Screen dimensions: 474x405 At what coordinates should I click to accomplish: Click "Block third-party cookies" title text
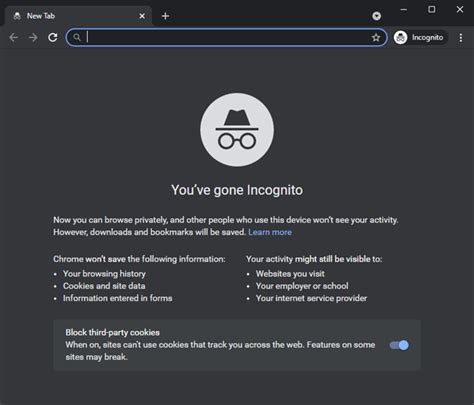tap(112, 332)
